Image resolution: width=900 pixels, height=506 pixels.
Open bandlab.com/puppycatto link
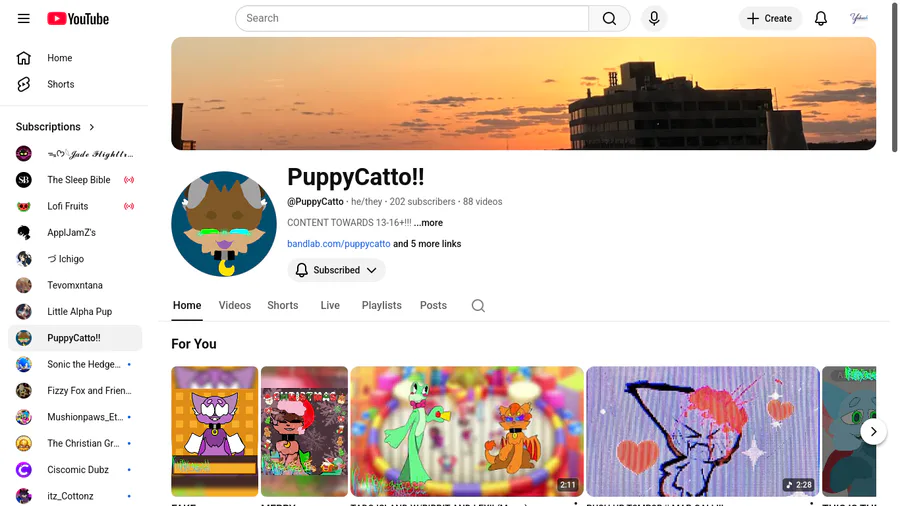coord(339,244)
